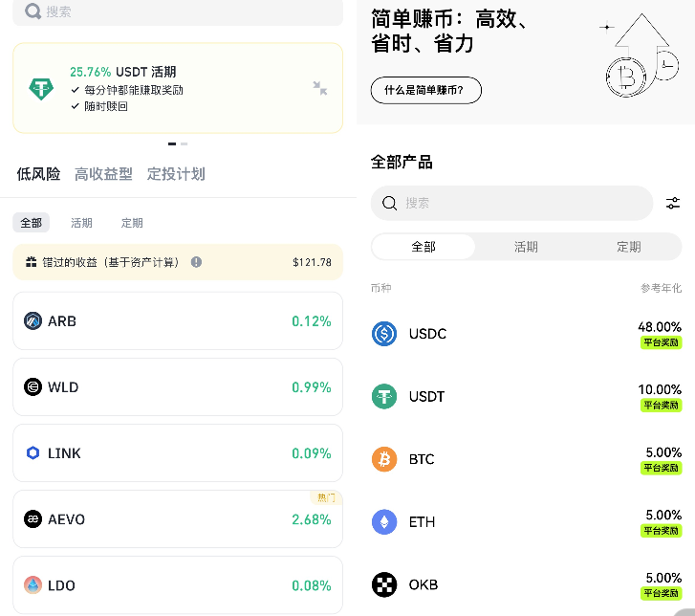Click the 币种 column header

pos(381,288)
